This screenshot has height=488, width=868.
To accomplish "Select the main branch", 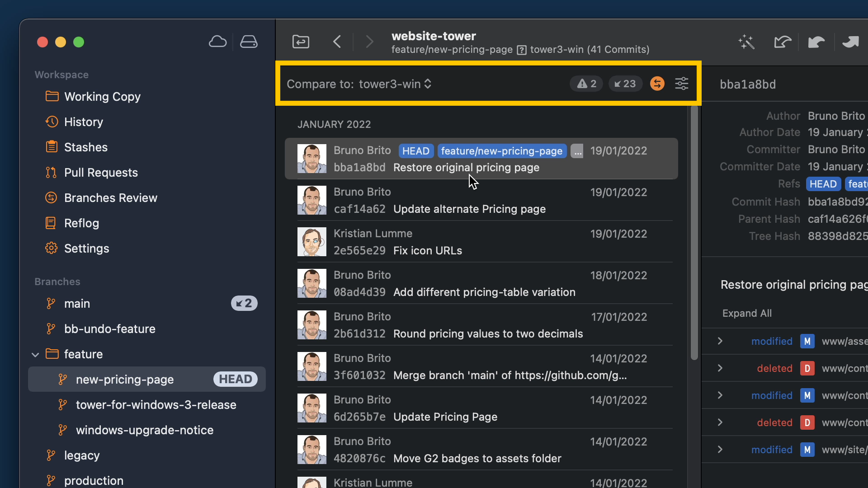I will point(77,304).
